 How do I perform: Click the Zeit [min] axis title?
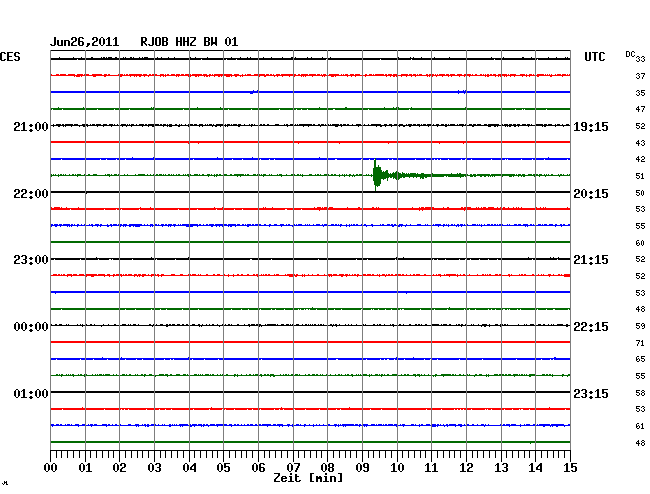tap(308, 478)
